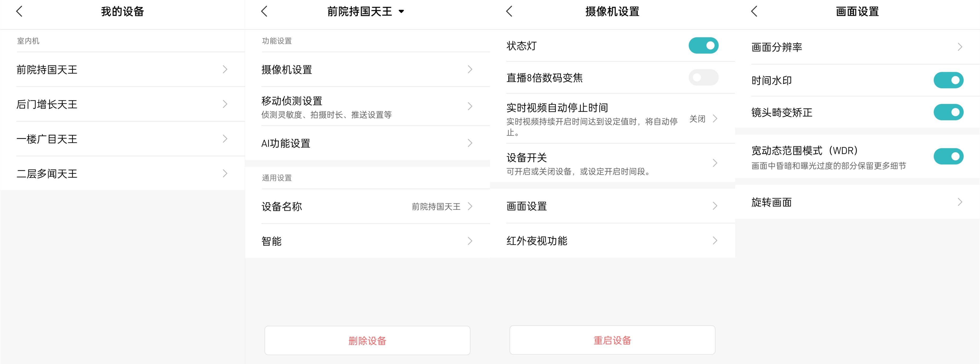Go back from 我的设备 screen
Screen dimensions: 980x364
coord(19,11)
